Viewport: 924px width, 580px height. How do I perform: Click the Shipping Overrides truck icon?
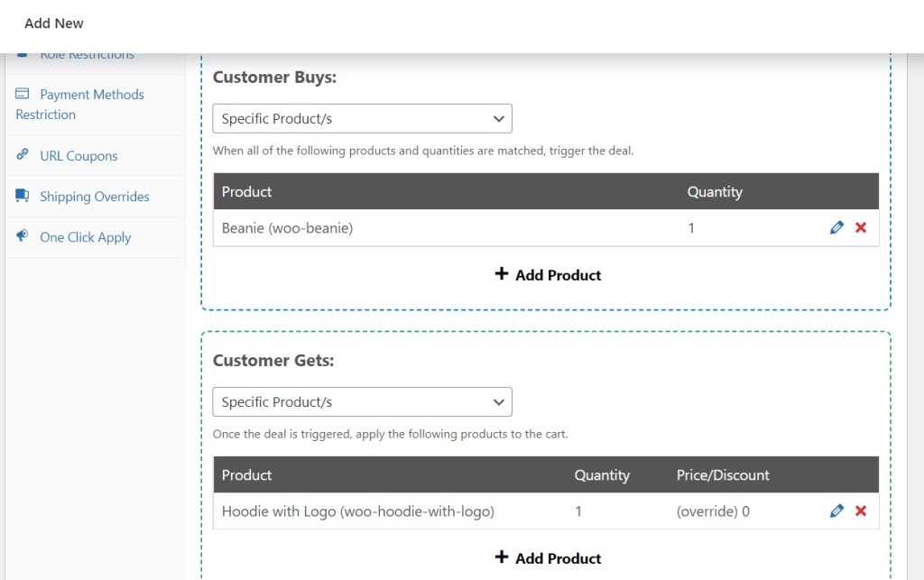[x=23, y=196]
